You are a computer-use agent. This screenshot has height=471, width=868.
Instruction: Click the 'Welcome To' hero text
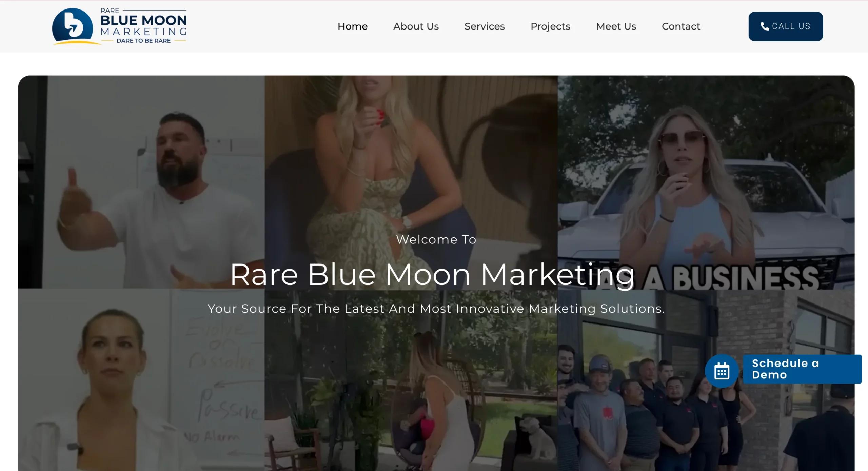(x=436, y=239)
